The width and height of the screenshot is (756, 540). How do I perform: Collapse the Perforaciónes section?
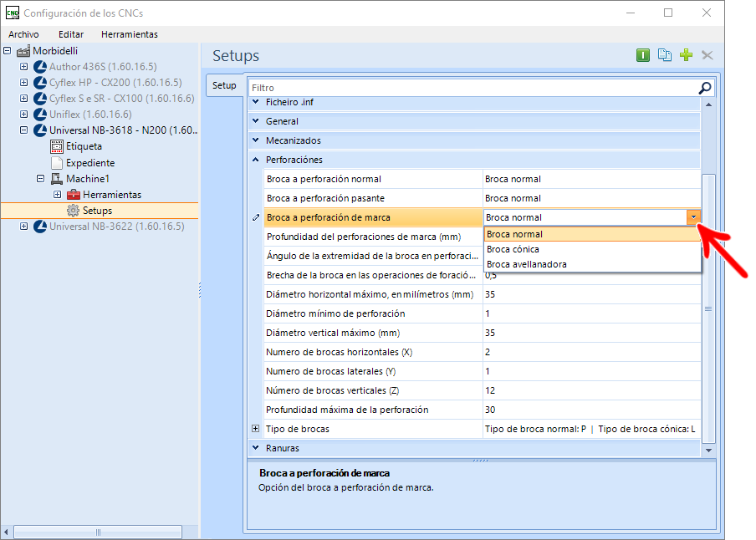coord(257,160)
